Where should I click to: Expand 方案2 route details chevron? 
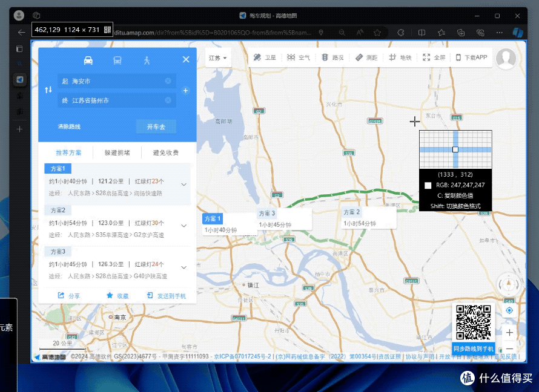point(184,226)
